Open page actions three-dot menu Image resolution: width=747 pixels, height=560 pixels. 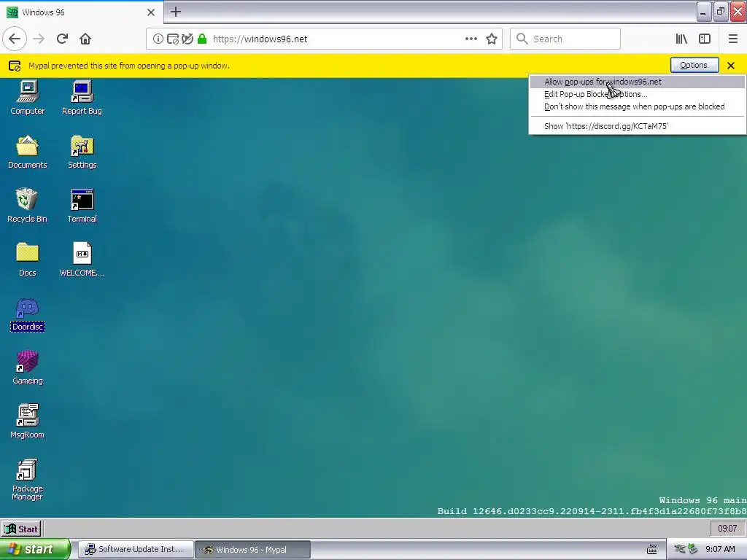click(471, 39)
